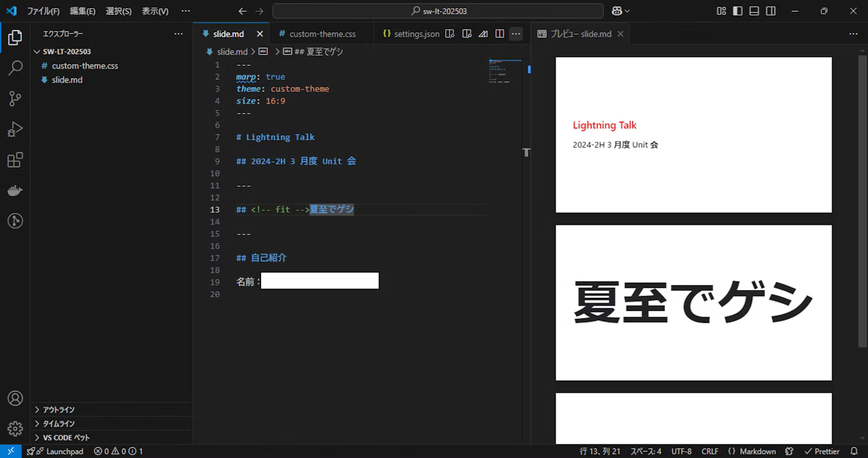Close the slide.md editor tab
The width and height of the screenshot is (868, 458).
pos(260,34)
